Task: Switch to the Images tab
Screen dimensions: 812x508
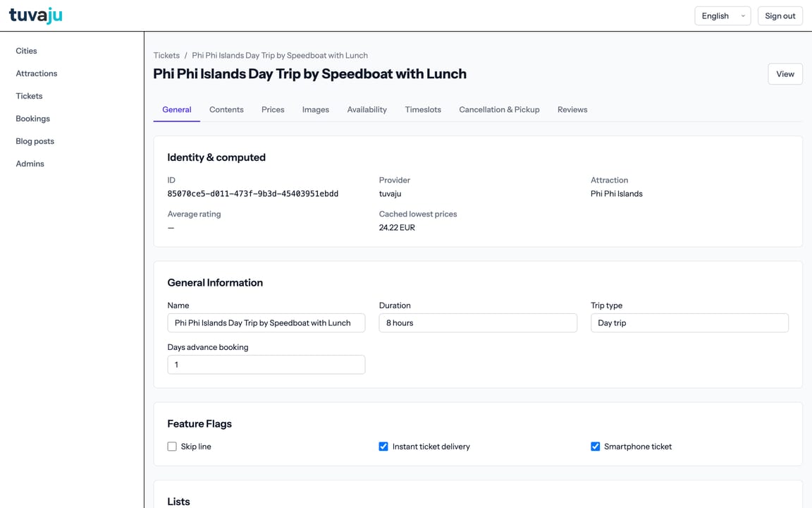Action: pyautogui.click(x=315, y=110)
